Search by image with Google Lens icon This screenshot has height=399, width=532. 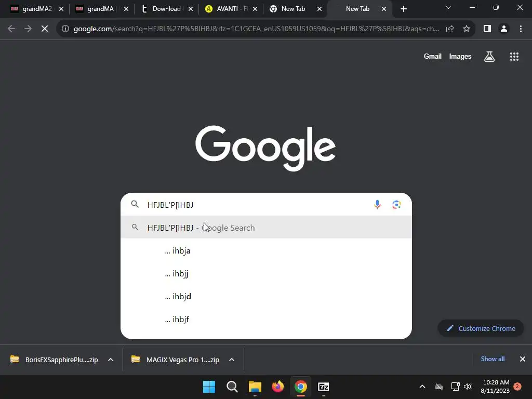[396, 205]
